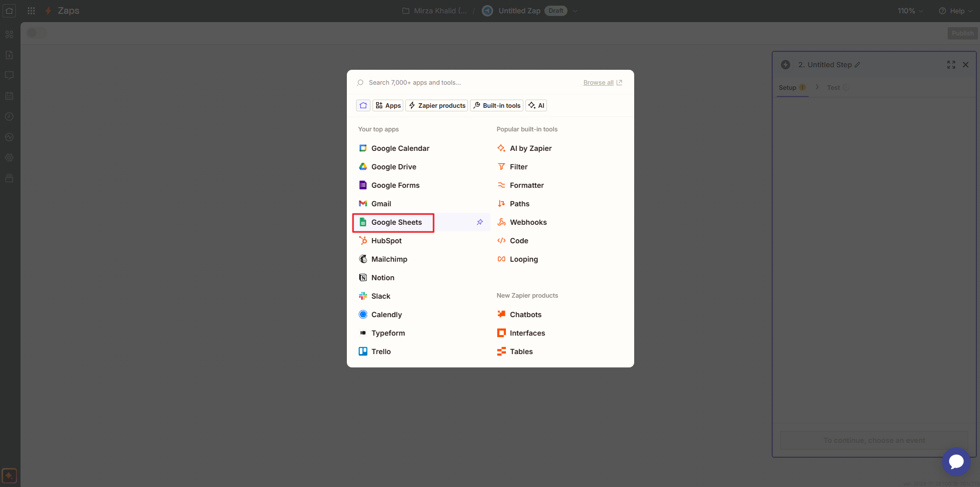Click the Browse all link
Viewport: 980px width, 487px height.
click(x=598, y=83)
